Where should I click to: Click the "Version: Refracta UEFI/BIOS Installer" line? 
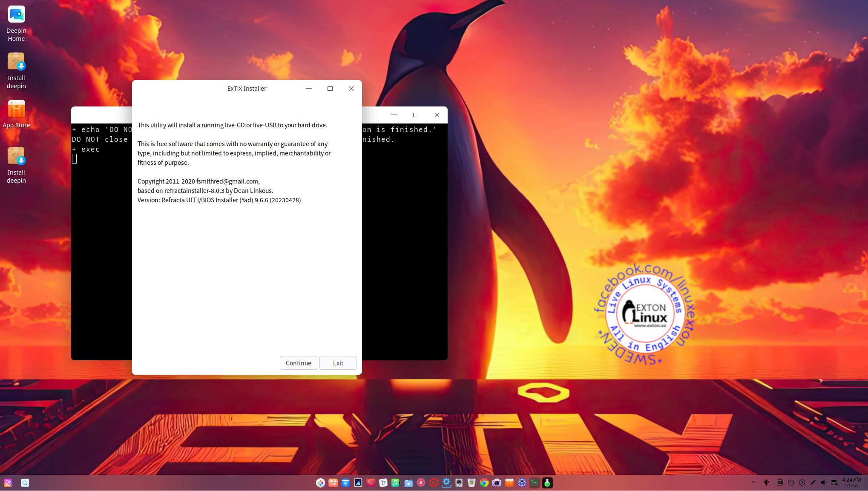click(x=219, y=200)
